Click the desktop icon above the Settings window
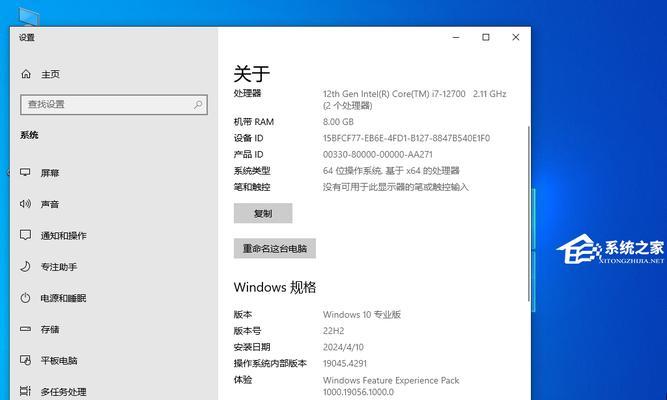This screenshot has width=667, height=400. coord(29,17)
